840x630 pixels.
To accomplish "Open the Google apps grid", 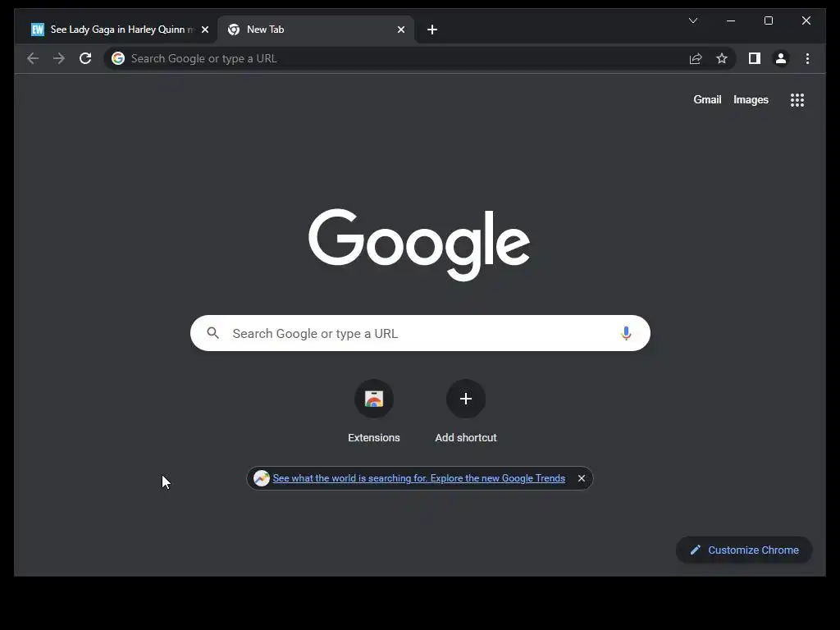I will [x=797, y=99].
